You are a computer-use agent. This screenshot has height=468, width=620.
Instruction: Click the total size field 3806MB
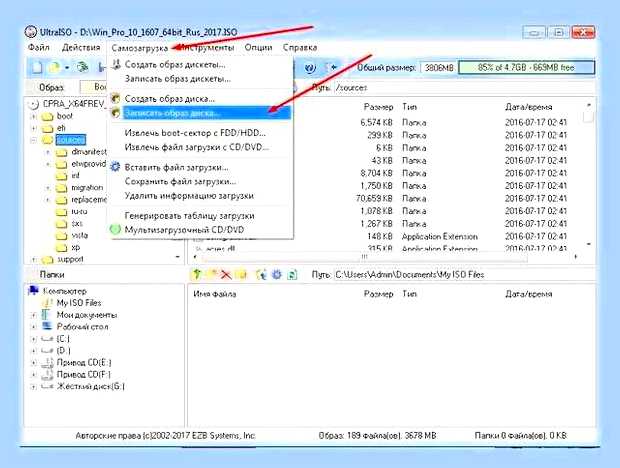pos(439,68)
